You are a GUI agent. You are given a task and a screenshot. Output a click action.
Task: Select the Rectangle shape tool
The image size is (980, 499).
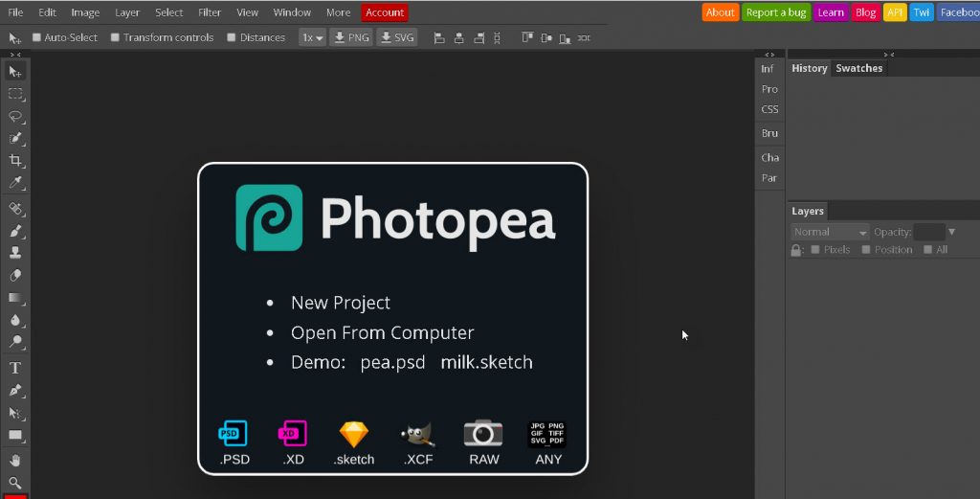[x=15, y=435]
